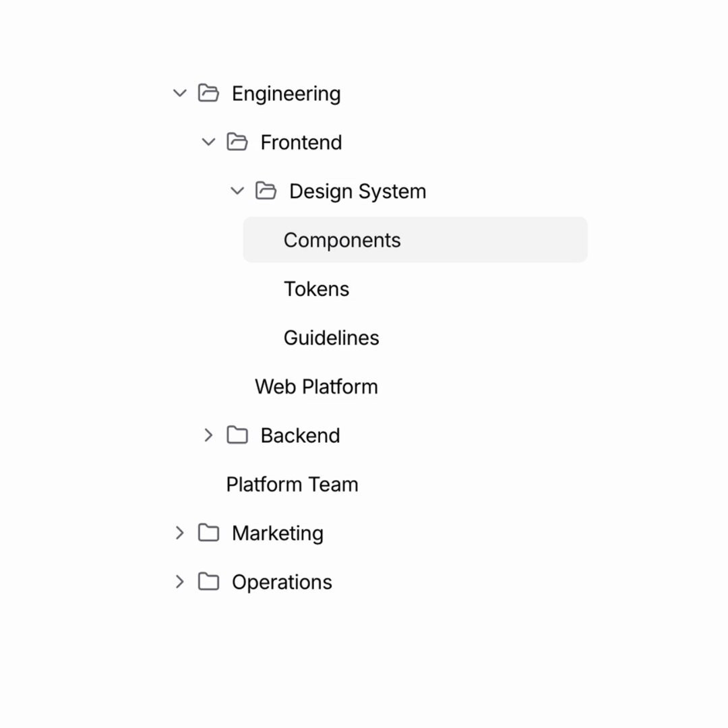
Task: Click the Operations label text
Action: tap(282, 582)
